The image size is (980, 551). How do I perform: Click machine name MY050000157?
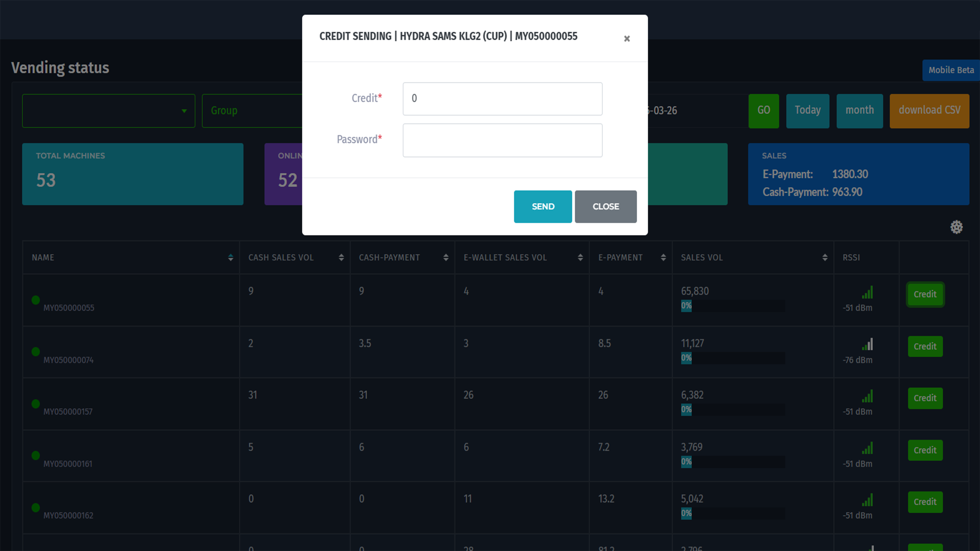tap(68, 412)
